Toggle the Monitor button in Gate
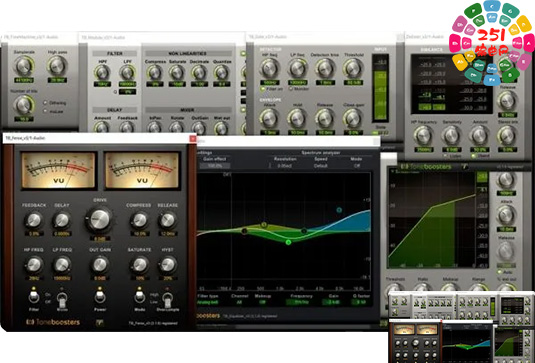Viewport: 535px width, 363px height. pos(291,89)
